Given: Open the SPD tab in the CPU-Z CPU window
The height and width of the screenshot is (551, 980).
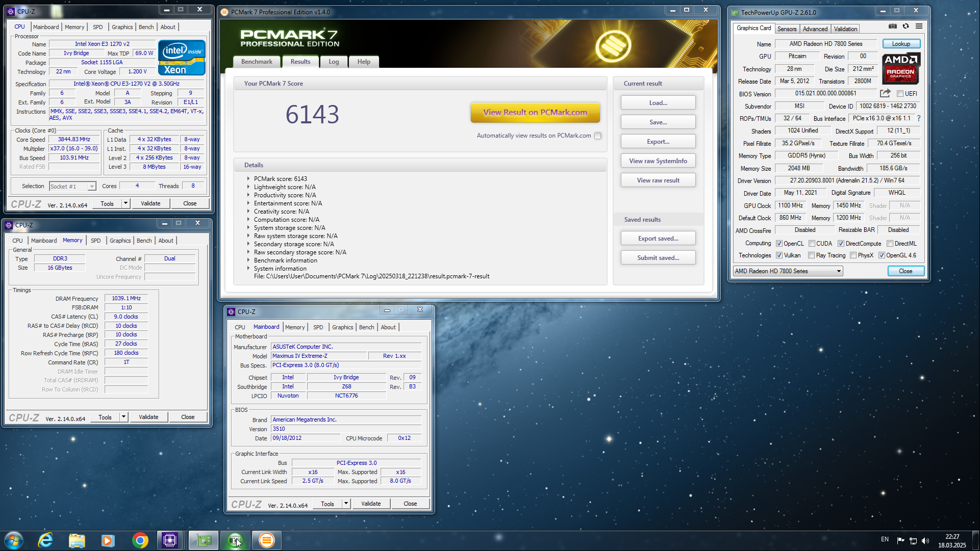Looking at the screenshot, I should [x=98, y=27].
